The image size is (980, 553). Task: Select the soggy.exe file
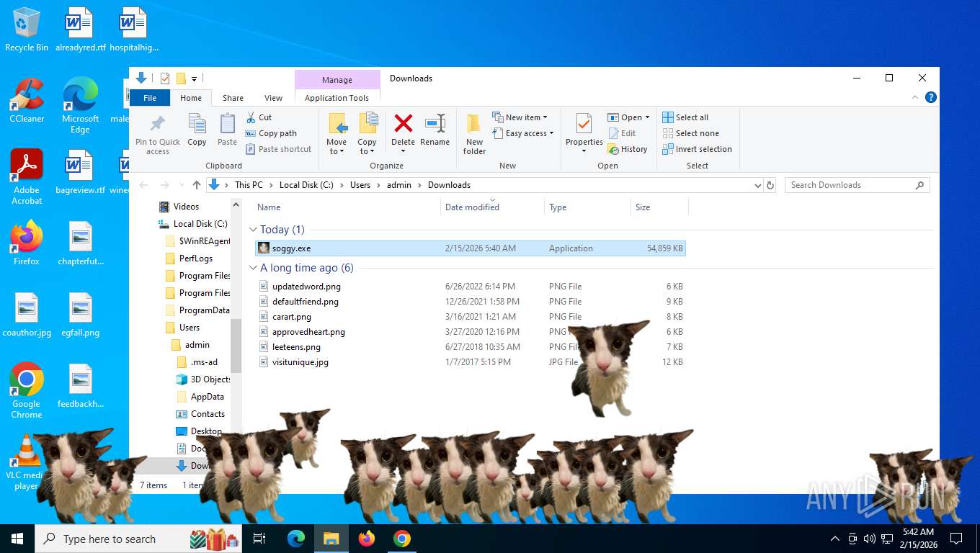471,248
